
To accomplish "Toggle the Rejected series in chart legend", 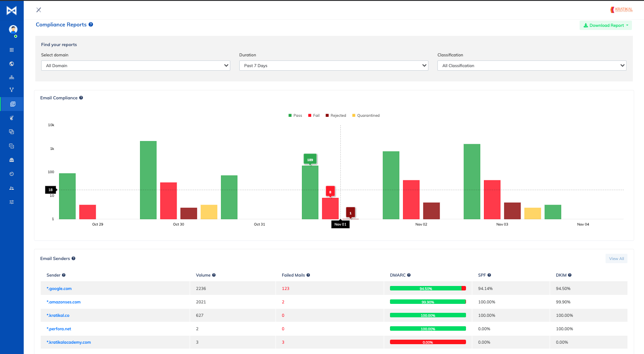I will (335, 115).
